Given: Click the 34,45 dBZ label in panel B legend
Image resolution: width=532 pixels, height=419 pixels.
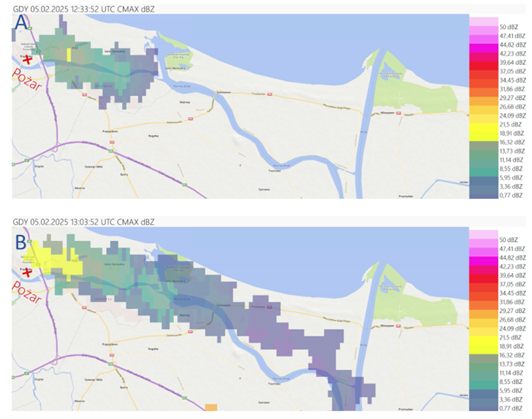Looking at the screenshot, I should tap(512, 293).
